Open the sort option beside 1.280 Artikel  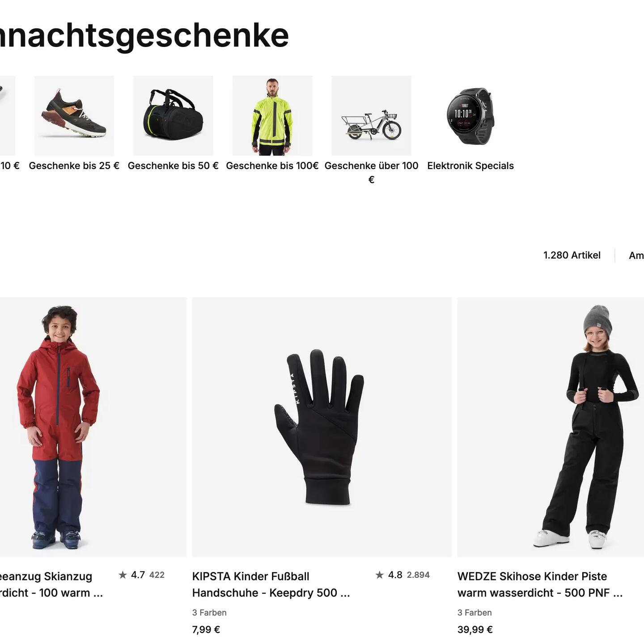coord(636,255)
